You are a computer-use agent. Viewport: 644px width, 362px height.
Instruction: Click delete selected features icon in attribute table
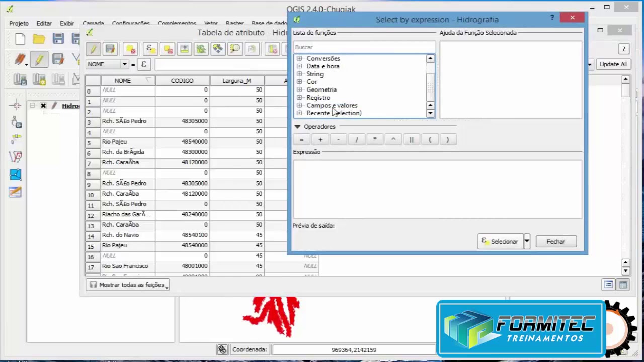click(x=130, y=49)
